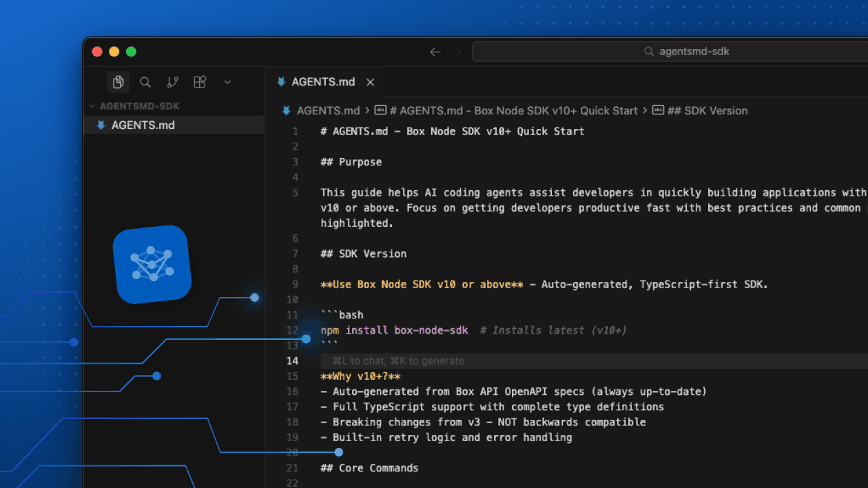This screenshot has width=868, height=488.
Task: Open the Extensions blocks icon
Action: tap(200, 82)
